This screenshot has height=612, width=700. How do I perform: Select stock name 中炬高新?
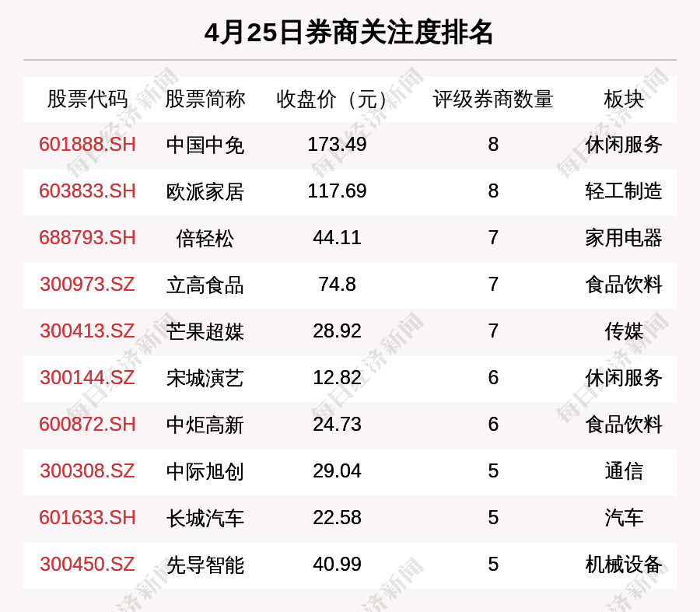click(205, 425)
